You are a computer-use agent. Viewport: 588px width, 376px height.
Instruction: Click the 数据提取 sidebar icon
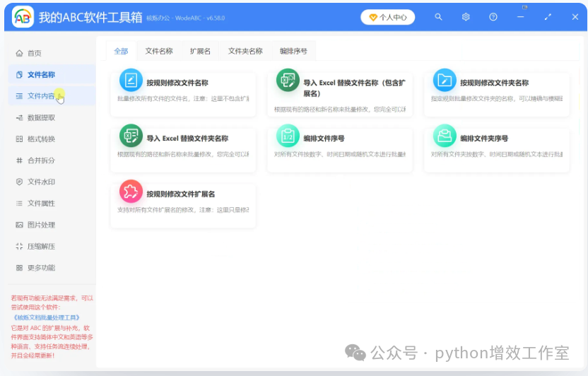pyautogui.click(x=19, y=118)
